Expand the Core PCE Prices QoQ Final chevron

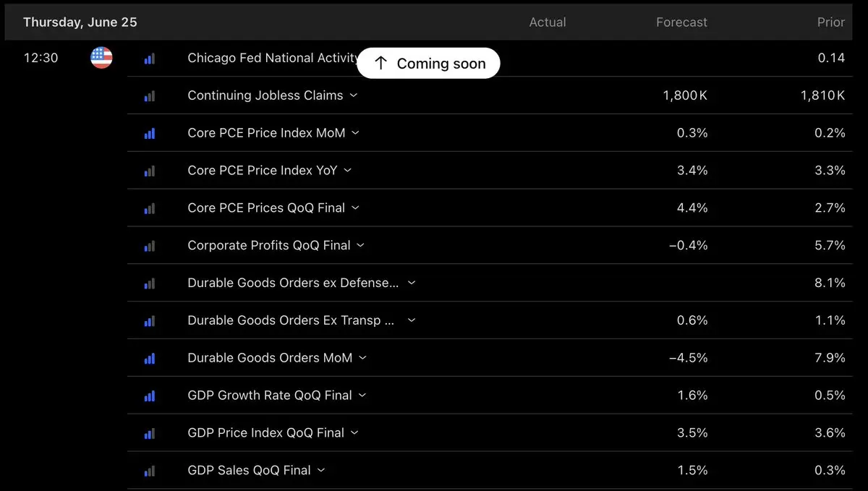pyautogui.click(x=355, y=208)
